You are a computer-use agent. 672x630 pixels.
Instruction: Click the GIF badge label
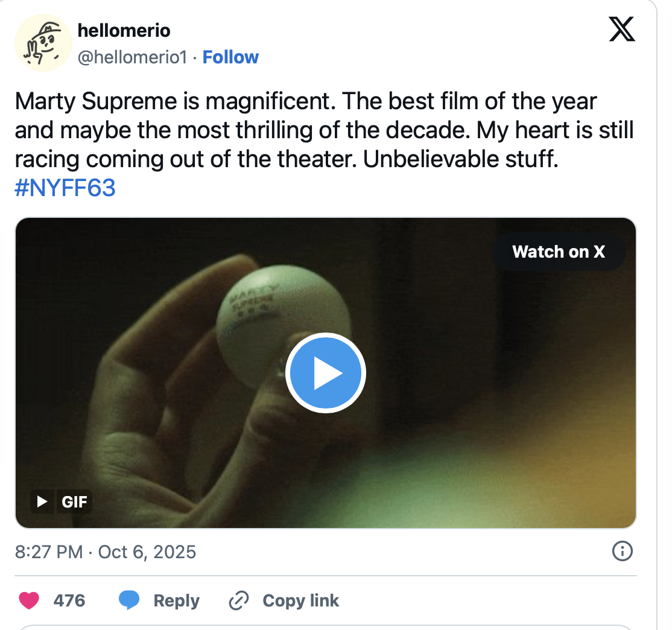74,501
